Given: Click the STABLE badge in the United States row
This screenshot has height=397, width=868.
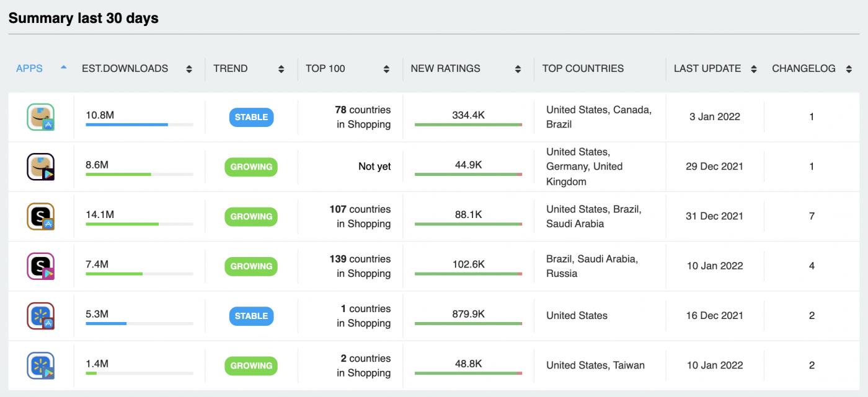Looking at the screenshot, I should 251,316.
